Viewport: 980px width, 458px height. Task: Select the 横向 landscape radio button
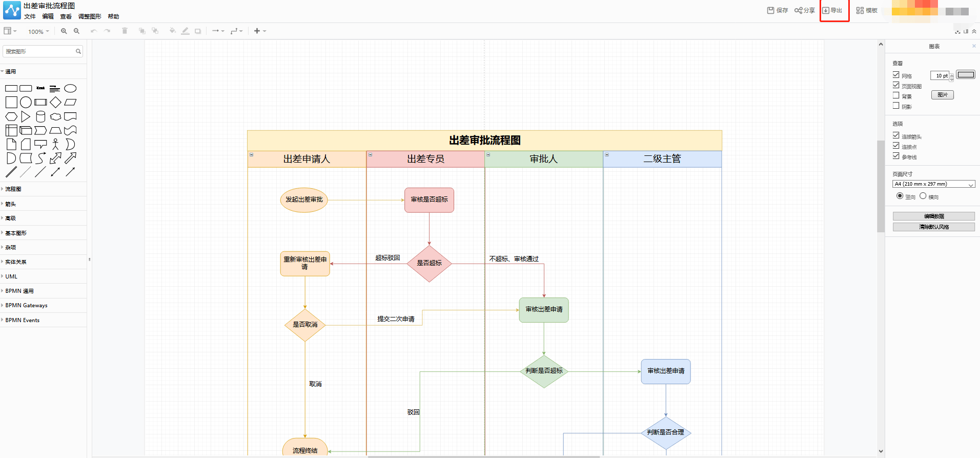[x=923, y=196]
